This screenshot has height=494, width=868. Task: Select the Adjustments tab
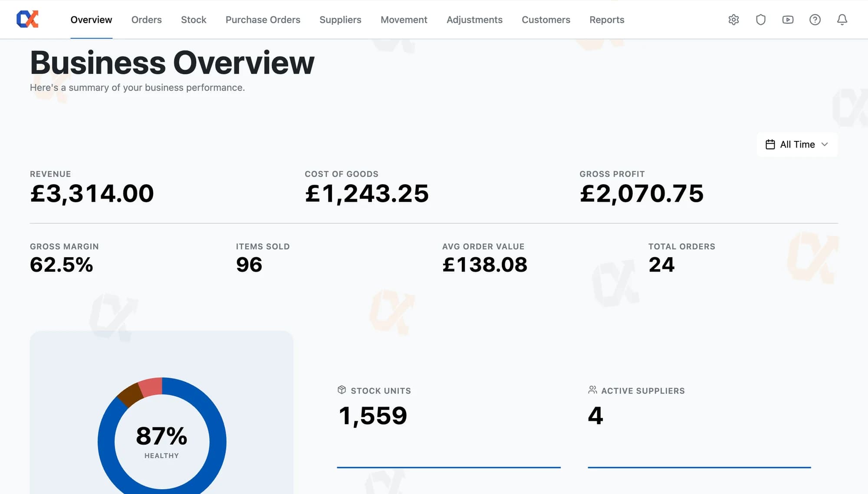pos(474,20)
